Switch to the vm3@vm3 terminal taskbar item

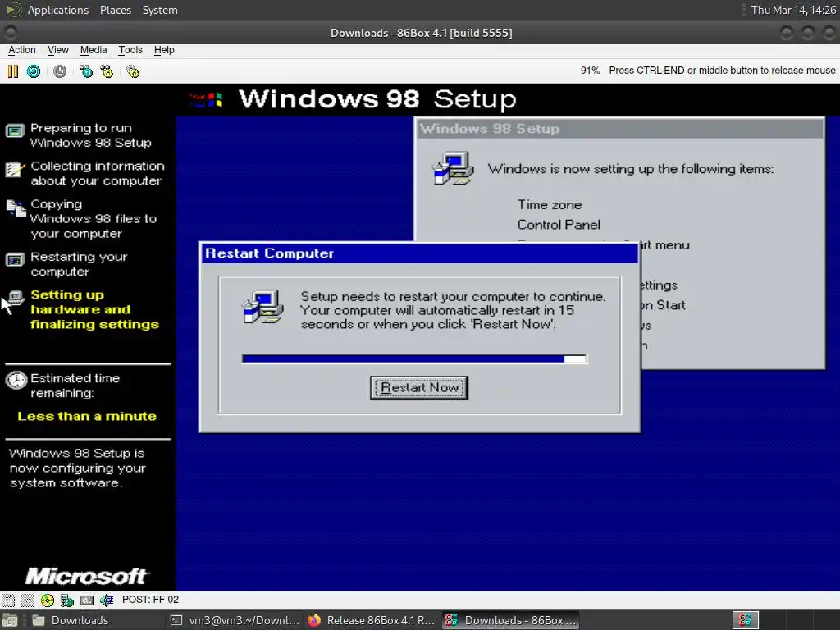pyautogui.click(x=235, y=620)
